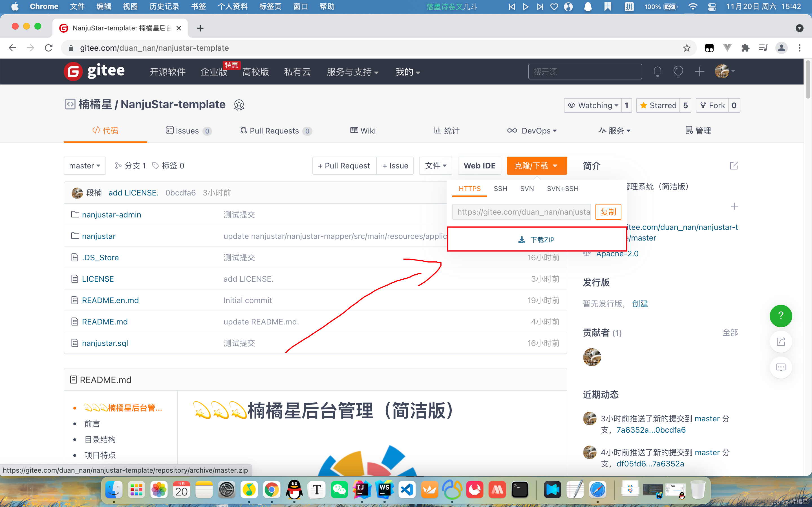
Task: Open the nanjustar-admin folder
Action: point(111,215)
